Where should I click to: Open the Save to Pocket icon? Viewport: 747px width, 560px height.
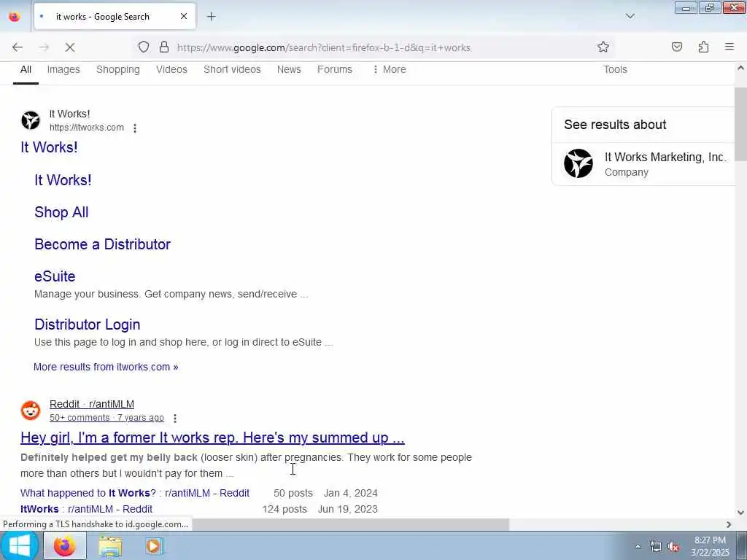coord(676,47)
